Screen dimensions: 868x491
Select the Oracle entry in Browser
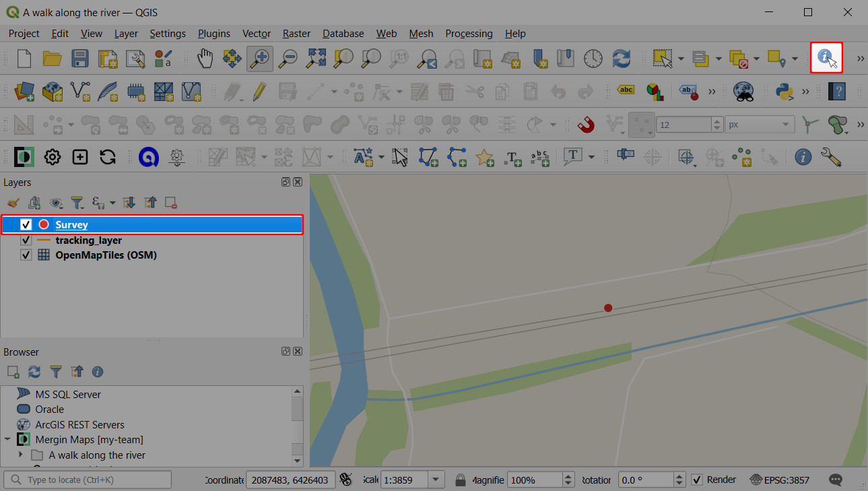coord(50,409)
